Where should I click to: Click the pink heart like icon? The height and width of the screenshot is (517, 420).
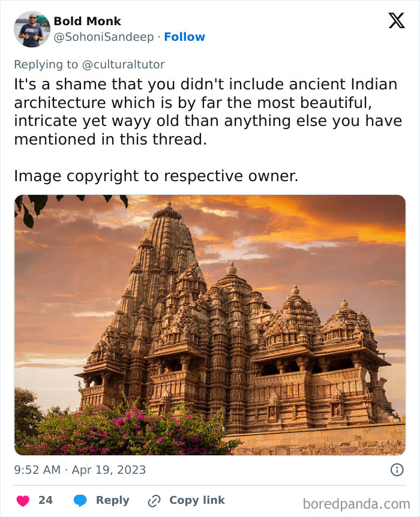[x=23, y=501]
